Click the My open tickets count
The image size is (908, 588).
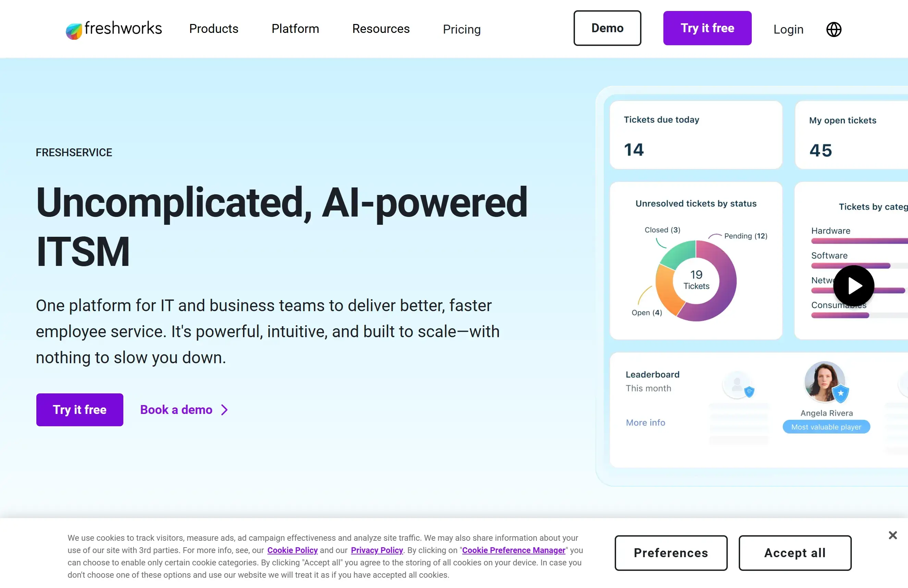[x=820, y=150]
